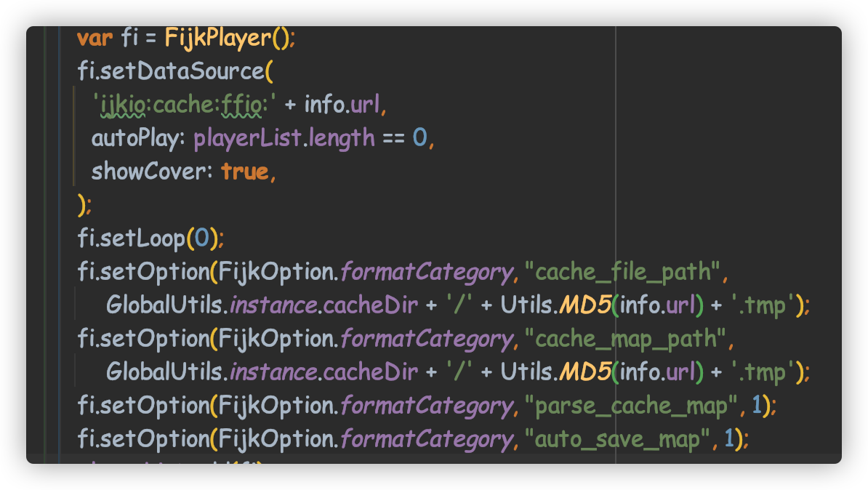Click playerList.length expression

284,138
